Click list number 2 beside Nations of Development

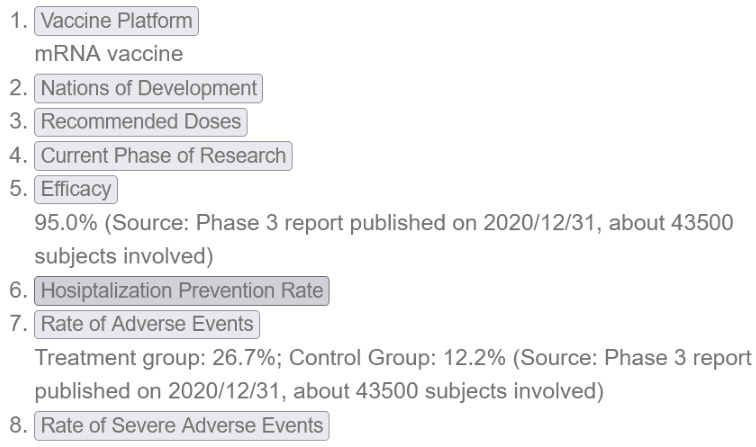(x=17, y=88)
